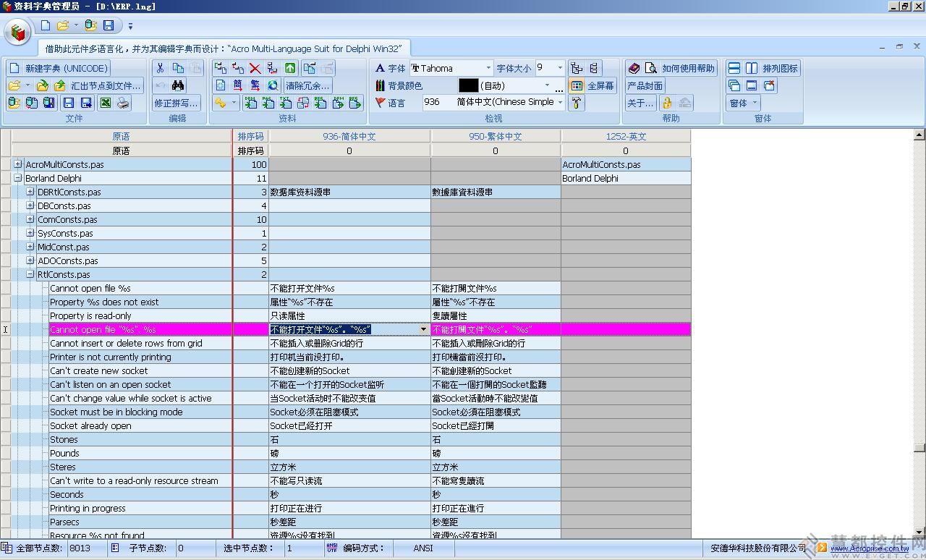Open the 语言 language combo box

click(x=560, y=103)
